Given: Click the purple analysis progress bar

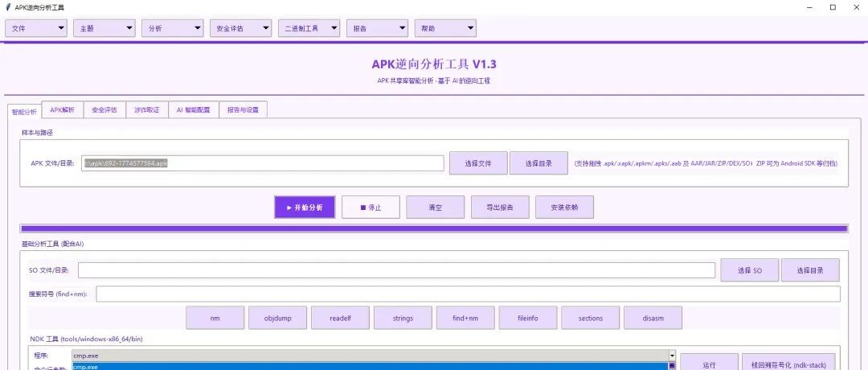Looking at the screenshot, I should click(433, 228).
